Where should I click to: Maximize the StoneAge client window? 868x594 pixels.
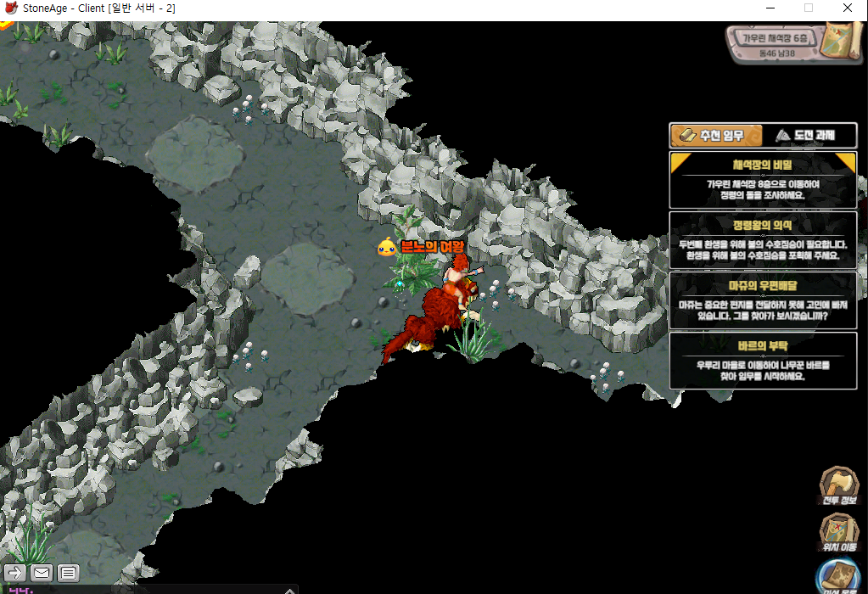[808, 8]
